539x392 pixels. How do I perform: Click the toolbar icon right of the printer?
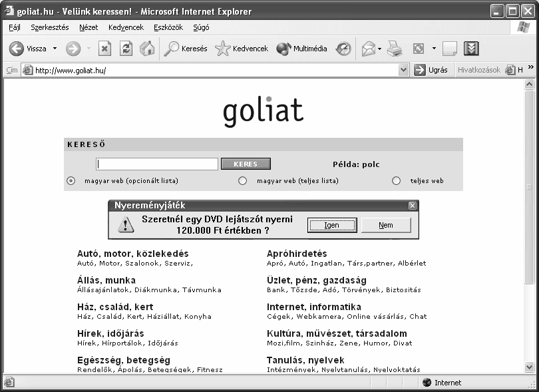[x=419, y=49]
